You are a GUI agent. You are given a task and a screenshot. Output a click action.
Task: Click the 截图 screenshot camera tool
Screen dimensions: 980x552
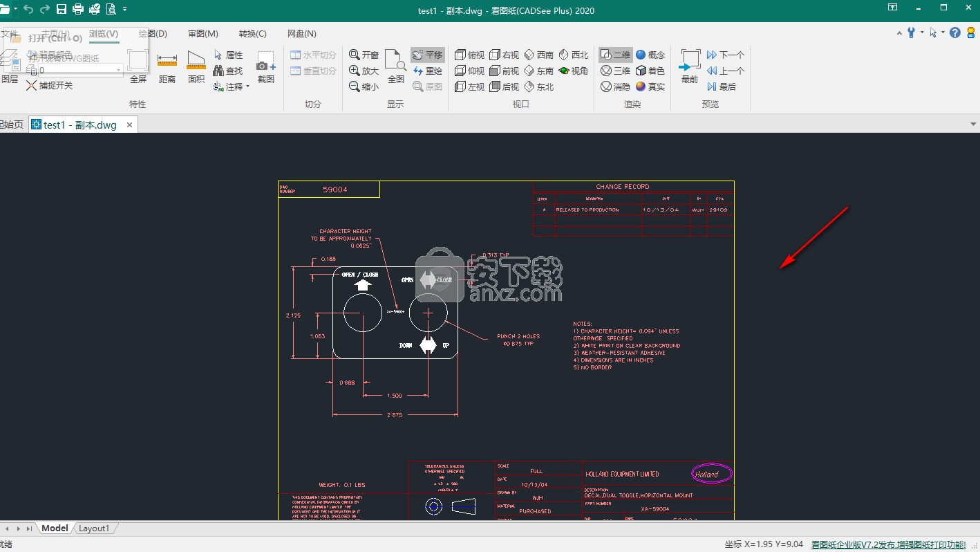tap(266, 67)
